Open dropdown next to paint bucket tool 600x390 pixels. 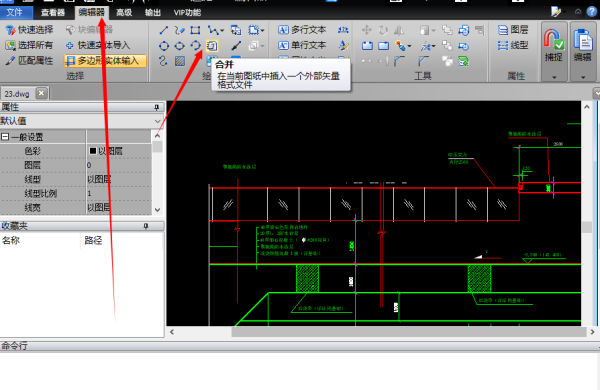coord(409,46)
